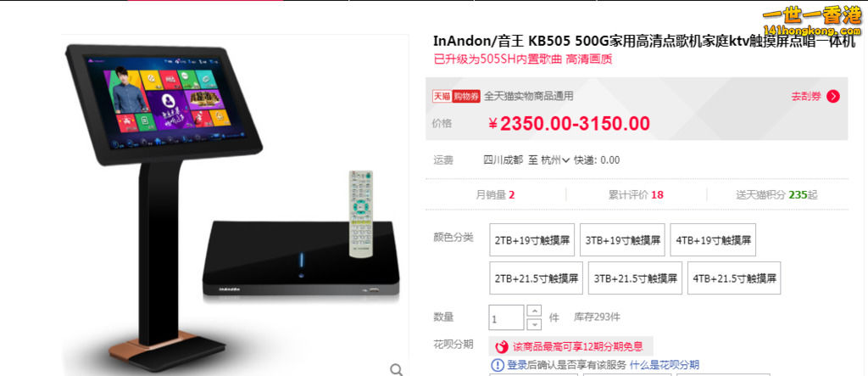Click the 天猫购物券 badge
Image resolution: width=868 pixels, height=376 pixels.
[x=456, y=96]
